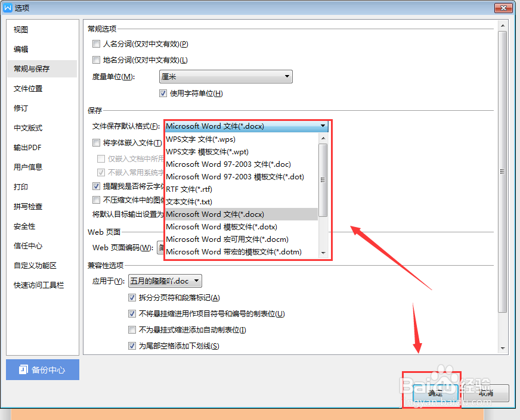This screenshot has width=520, height=420.
Task: Open 快速访问工具栏 settings
Action: pyautogui.click(x=39, y=285)
